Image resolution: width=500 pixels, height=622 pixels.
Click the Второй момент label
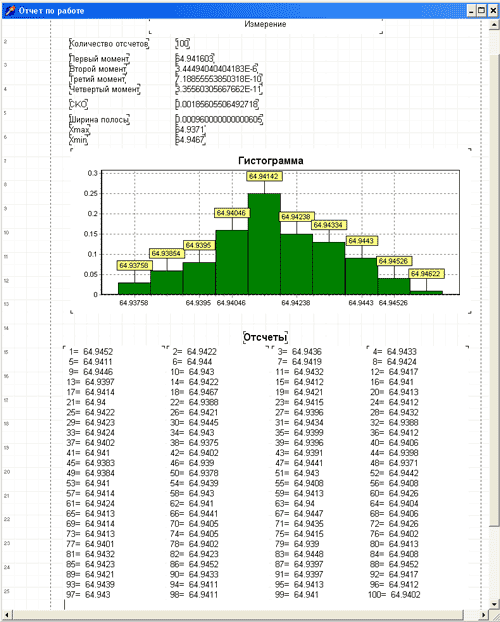point(98,69)
